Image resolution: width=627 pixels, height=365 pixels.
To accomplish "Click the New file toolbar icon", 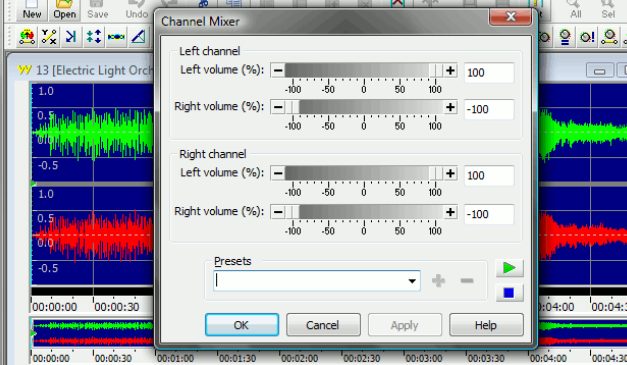I will pyautogui.click(x=32, y=10).
